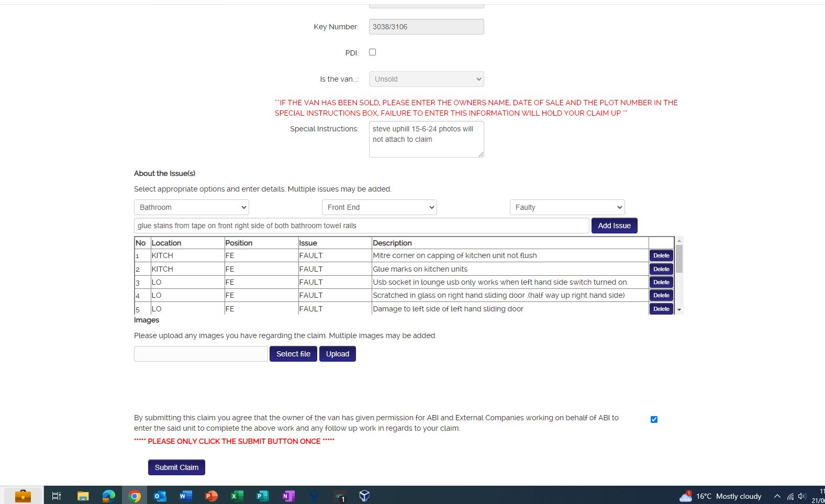The width and height of the screenshot is (825, 504).
Task: Delete issue 1 about the mitre corner
Action: [662, 255]
